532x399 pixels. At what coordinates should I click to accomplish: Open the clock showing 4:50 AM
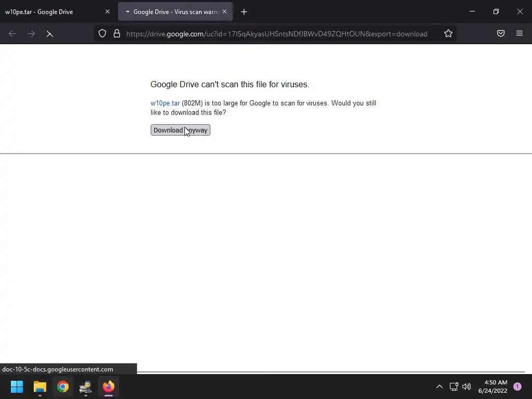[493, 387]
